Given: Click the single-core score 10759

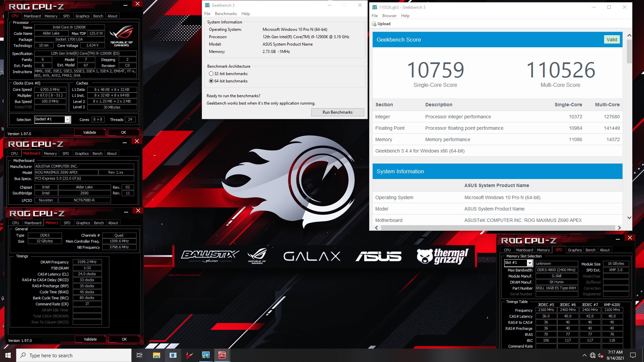Looking at the screenshot, I should 435,70.
